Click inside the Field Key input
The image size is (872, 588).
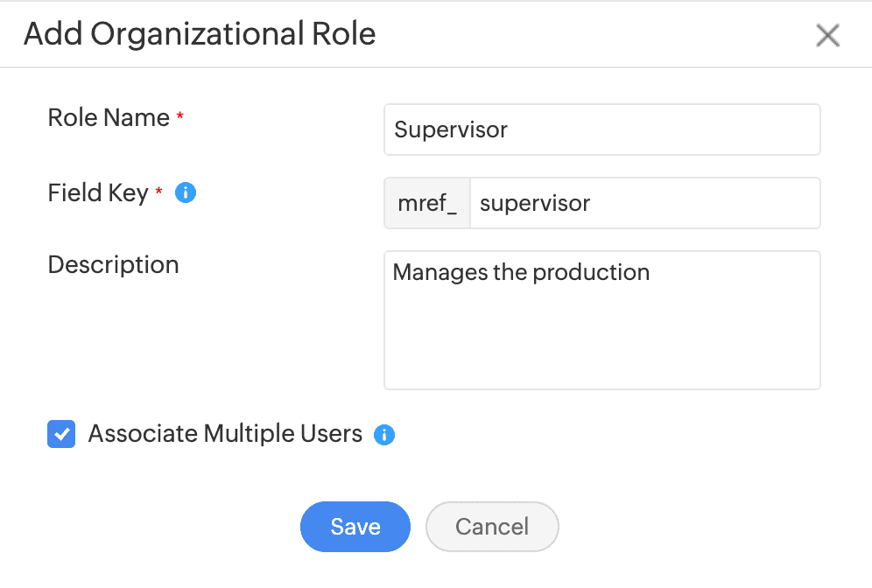(645, 202)
